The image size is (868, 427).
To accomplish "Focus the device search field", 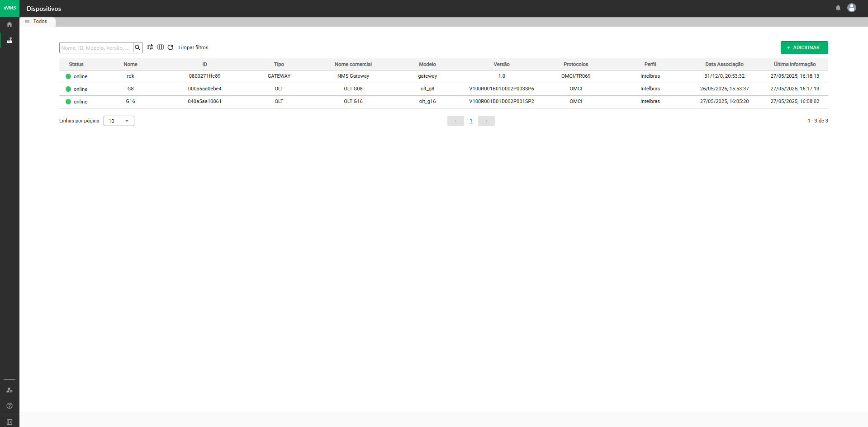I will 96,47.
